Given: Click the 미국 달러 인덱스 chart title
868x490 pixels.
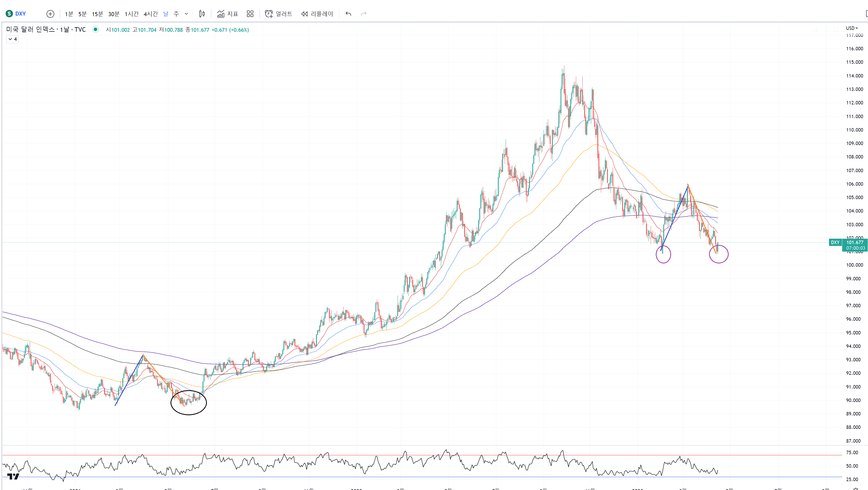Looking at the screenshot, I should tap(46, 30).
